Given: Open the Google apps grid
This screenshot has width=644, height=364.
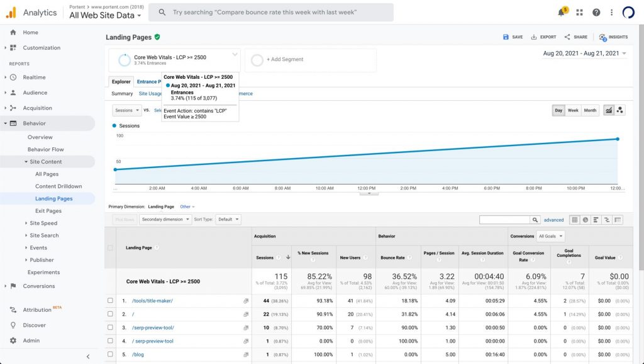Looking at the screenshot, I should pyautogui.click(x=579, y=13).
